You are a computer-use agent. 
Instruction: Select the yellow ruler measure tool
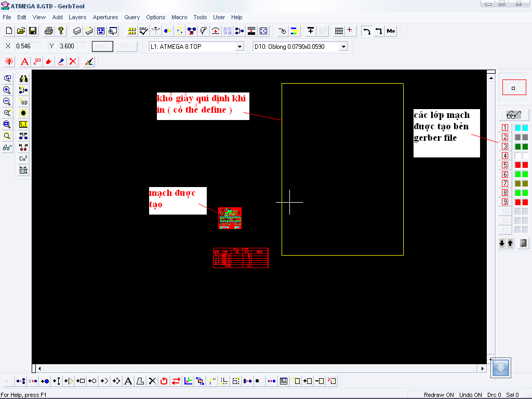(x=23, y=124)
